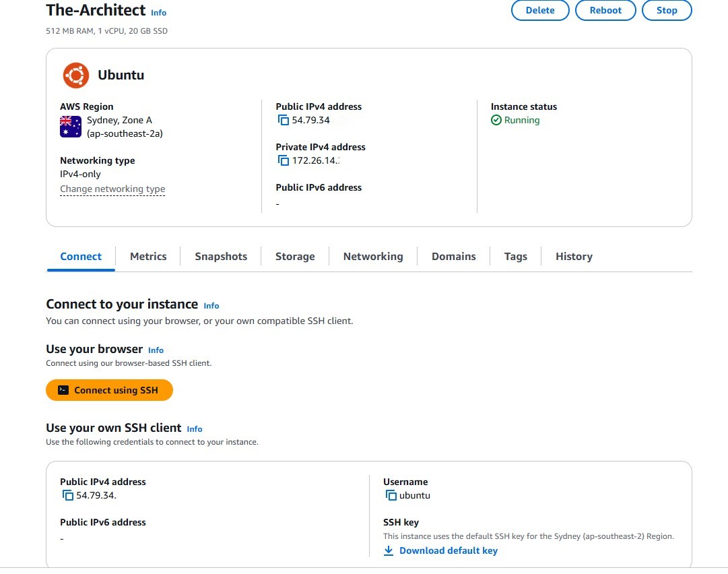Open the Storage tab

[295, 257]
